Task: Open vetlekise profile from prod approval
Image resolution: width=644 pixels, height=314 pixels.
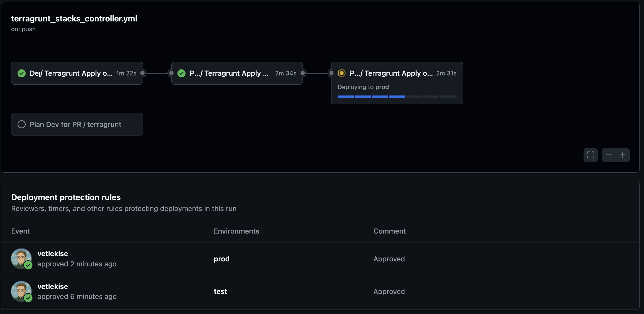Action: (x=53, y=254)
